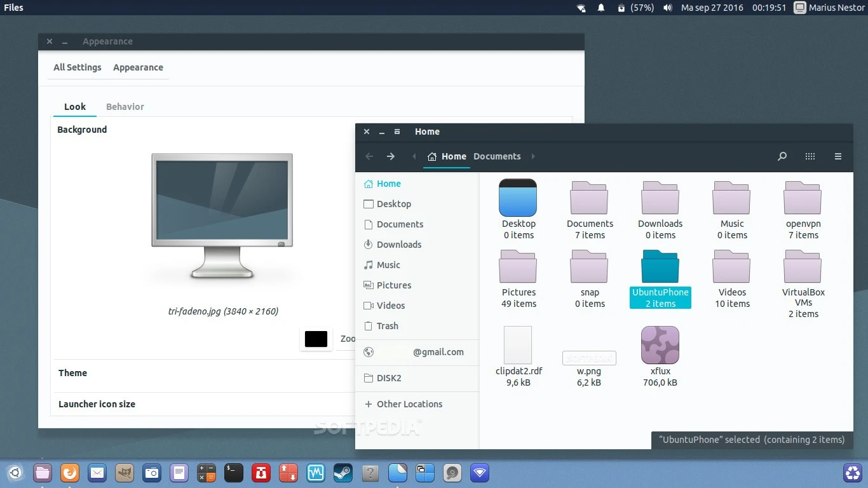Open the blue document dock icon
Viewport: 868px width, 488px height.
point(398,473)
